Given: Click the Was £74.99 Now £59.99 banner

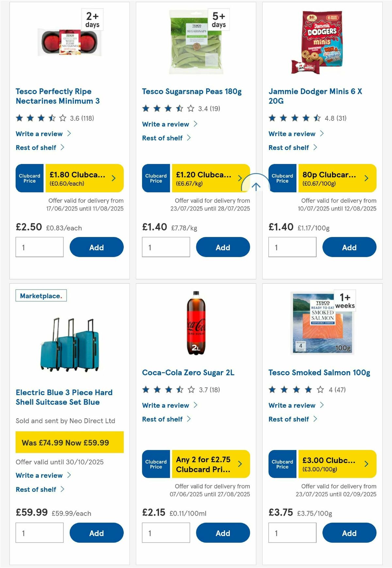Looking at the screenshot, I should pyautogui.click(x=69, y=443).
